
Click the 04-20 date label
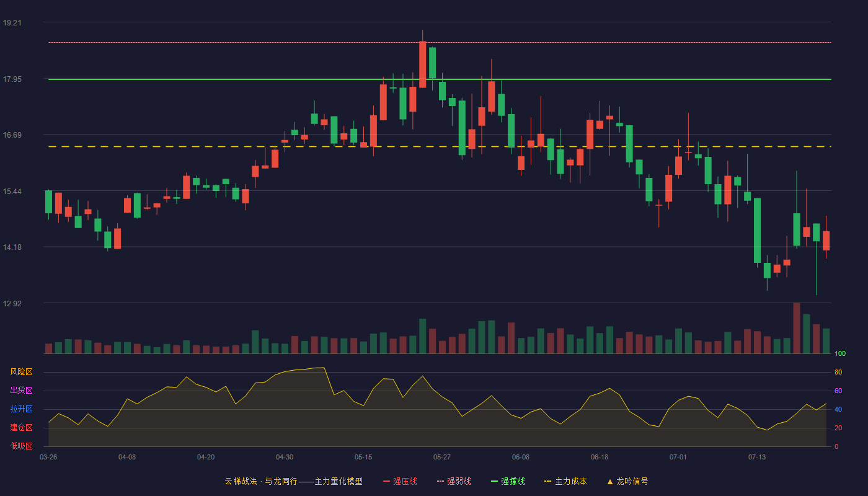pyautogui.click(x=206, y=457)
